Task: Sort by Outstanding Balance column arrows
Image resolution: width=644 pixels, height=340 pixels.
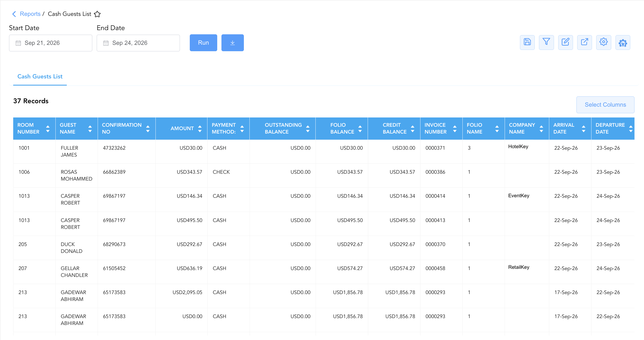Action: (308, 129)
